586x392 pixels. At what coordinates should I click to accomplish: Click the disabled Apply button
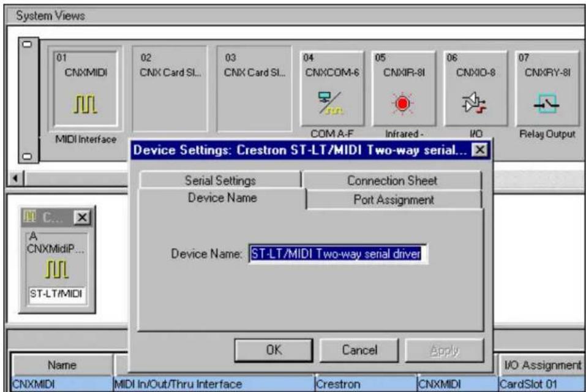tap(445, 350)
